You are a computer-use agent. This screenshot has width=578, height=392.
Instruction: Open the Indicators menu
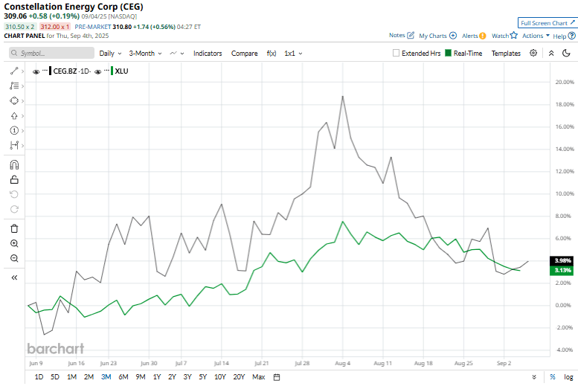pyautogui.click(x=208, y=54)
